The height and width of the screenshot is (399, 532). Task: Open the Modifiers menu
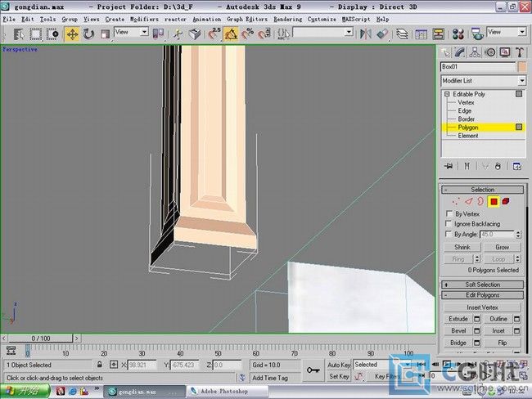pos(144,20)
